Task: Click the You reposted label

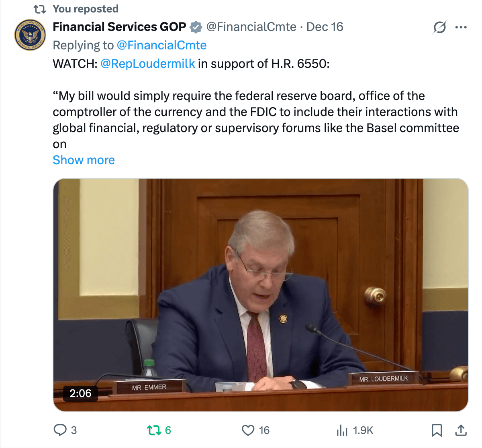Action: 86,9
